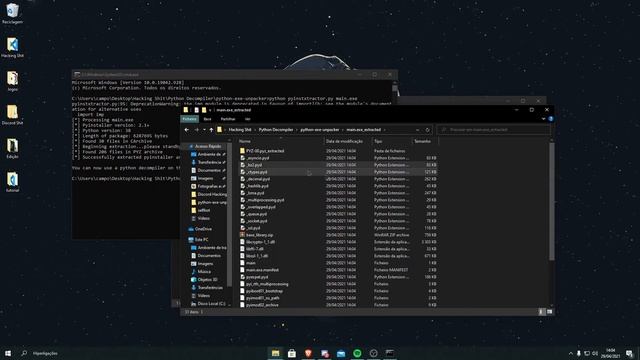Click the refresh button next to address bar
The height and width of the screenshot is (360, 640).
click(427, 130)
